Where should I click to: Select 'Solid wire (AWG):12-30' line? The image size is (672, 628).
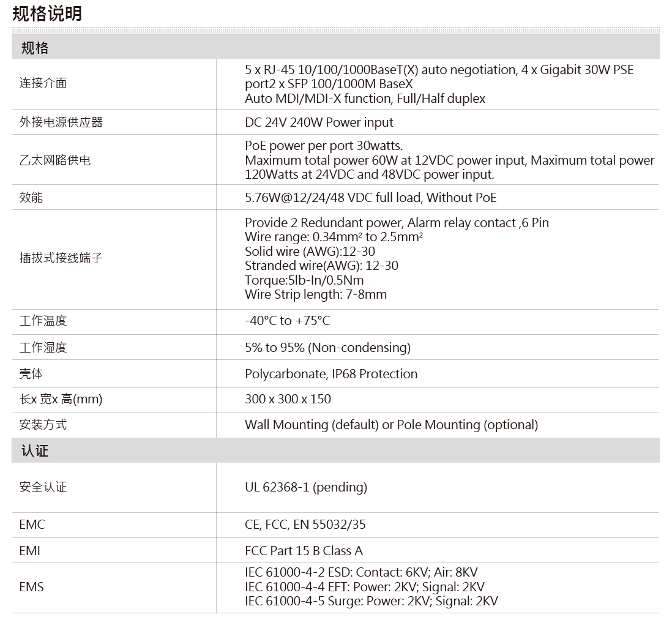(310, 252)
